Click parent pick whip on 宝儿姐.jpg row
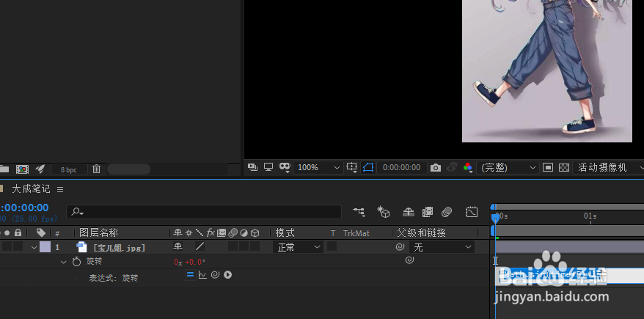 400,246
